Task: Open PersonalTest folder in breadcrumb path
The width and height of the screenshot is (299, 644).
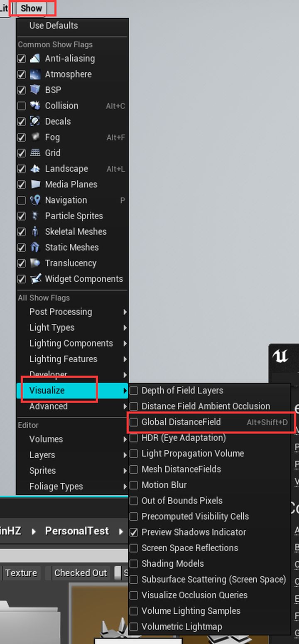Action: [x=77, y=531]
